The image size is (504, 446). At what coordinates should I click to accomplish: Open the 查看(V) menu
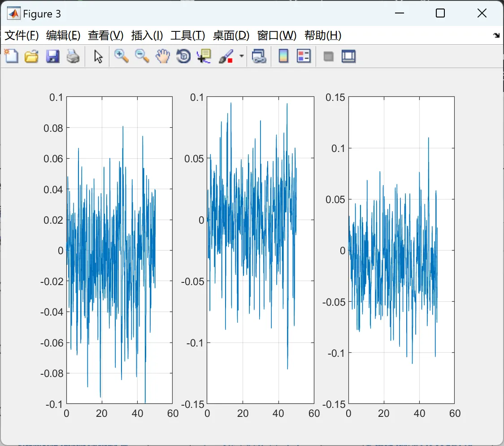(106, 35)
